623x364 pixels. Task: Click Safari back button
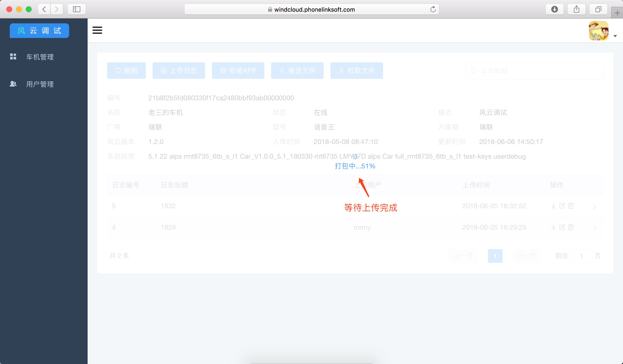coord(44,9)
